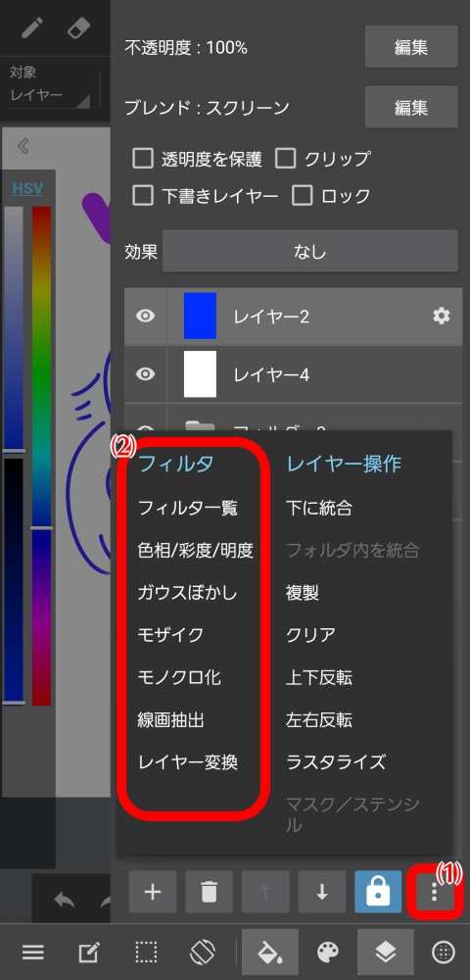The width and height of the screenshot is (470, 980).
Task: Toggle visibility of レイヤー2
Action: coord(146,317)
